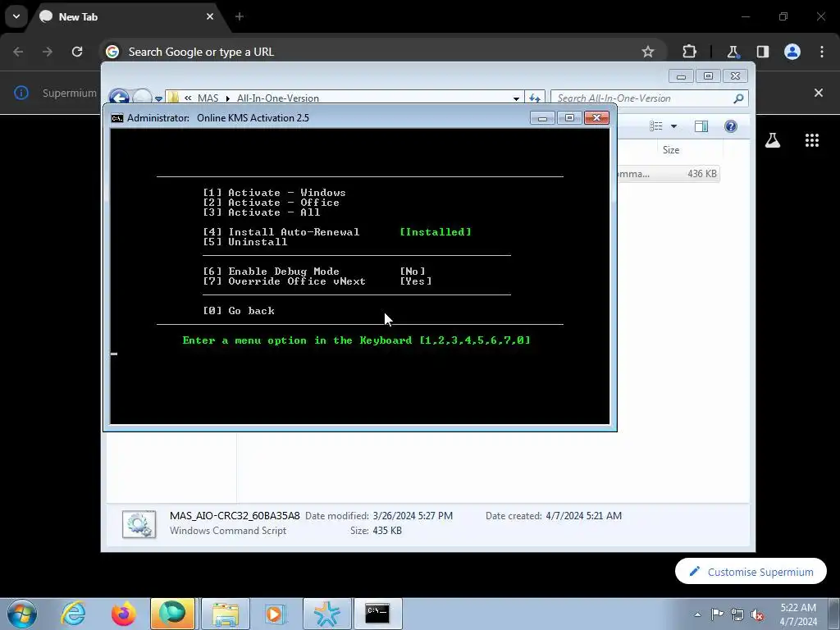Switch to Supermium taskbar button
Viewport: 840px width, 630px height.
(x=172, y=614)
